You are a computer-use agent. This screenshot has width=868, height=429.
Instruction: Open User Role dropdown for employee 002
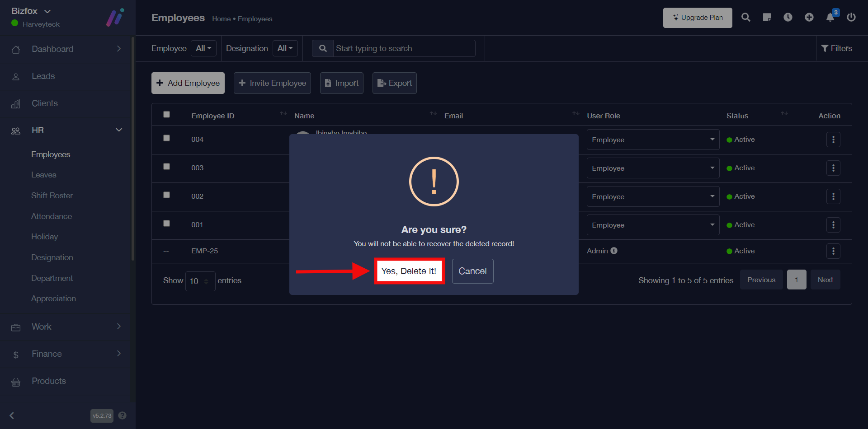point(652,196)
